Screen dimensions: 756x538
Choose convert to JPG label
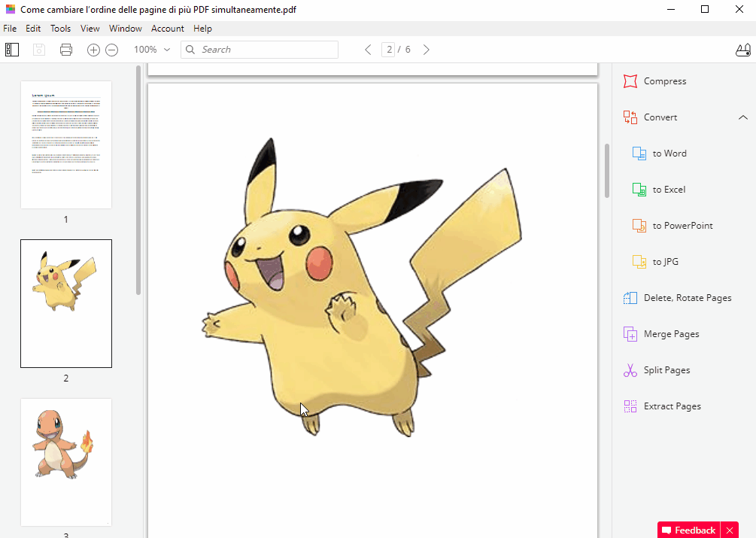click(x=666, y=262)
